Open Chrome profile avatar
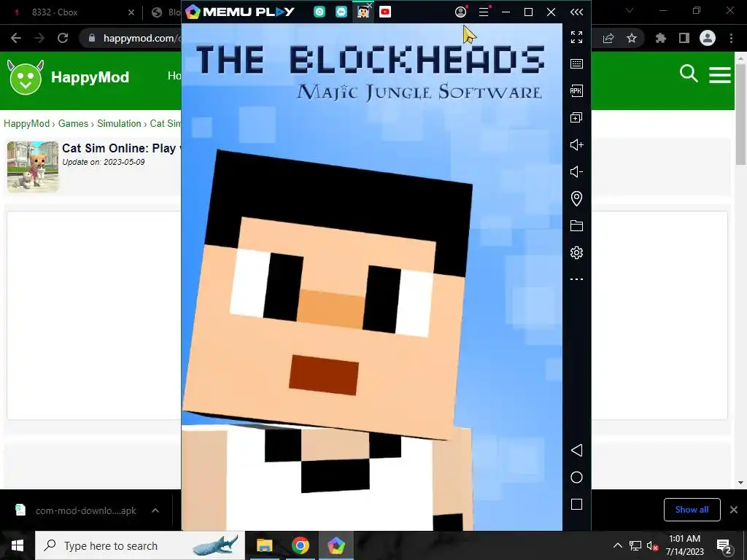Viewport: 747px width, 560px height. (708, 38)
